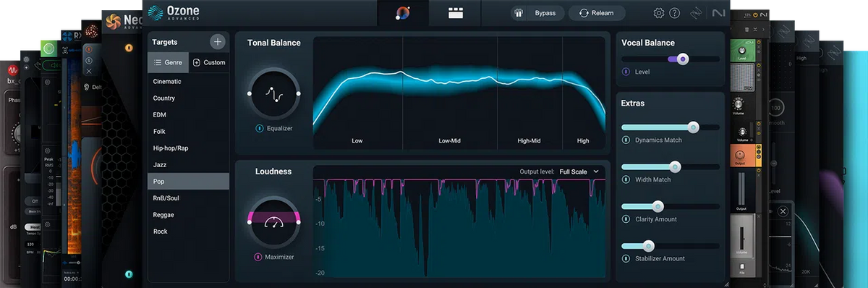868x288 pixels.
Task: Switch to the detailed modules view icon
Action: pyautogui.click(x=455, y=13)
